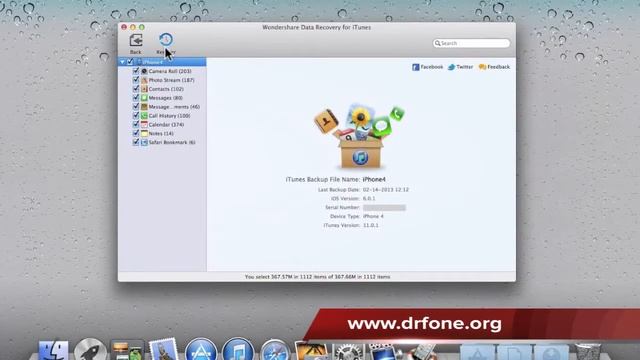Select the Photo Stream (187) category
This screenshot has height=360, width=640.
[171, 80]
